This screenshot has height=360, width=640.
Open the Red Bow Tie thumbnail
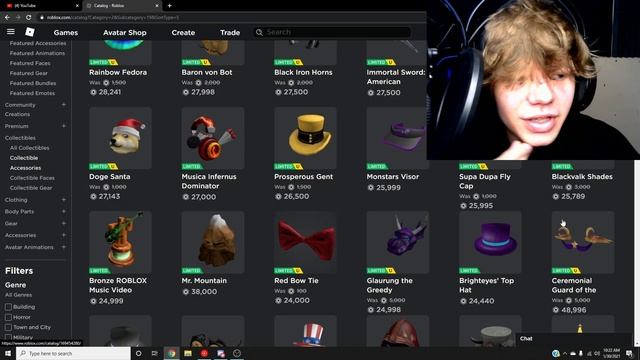click(x=305, y=242)
